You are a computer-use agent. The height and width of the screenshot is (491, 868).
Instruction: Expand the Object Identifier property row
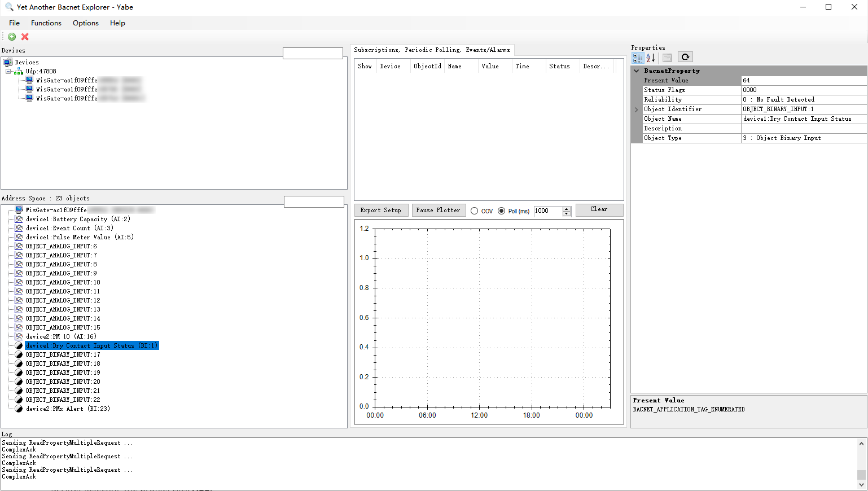[636, 109]
